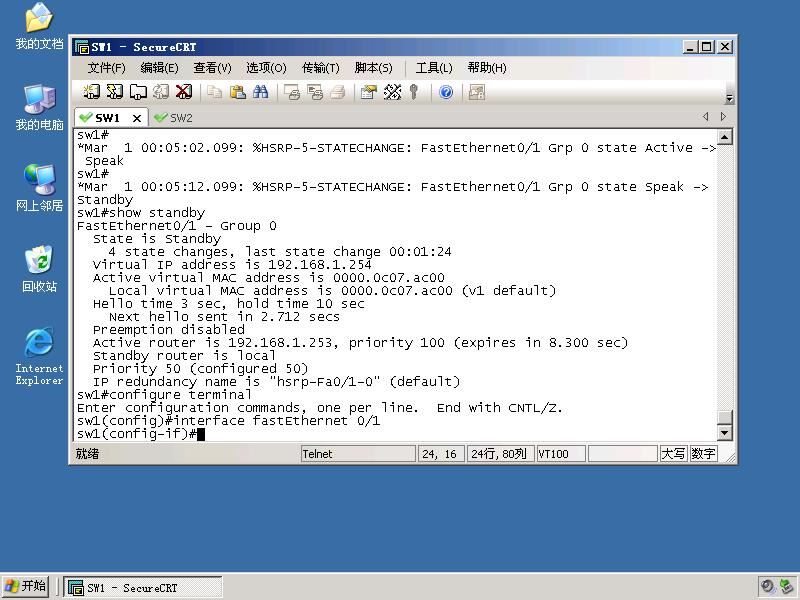Open the 选项(O) menu
The height and width of the screenshot is (600, 800).
point(266,68)
